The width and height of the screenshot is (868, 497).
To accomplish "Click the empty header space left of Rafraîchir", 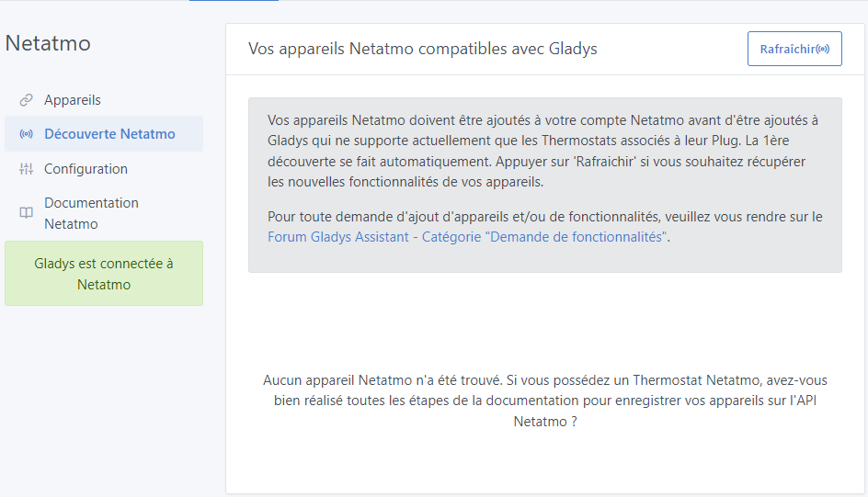I will [x=671, y=49].
